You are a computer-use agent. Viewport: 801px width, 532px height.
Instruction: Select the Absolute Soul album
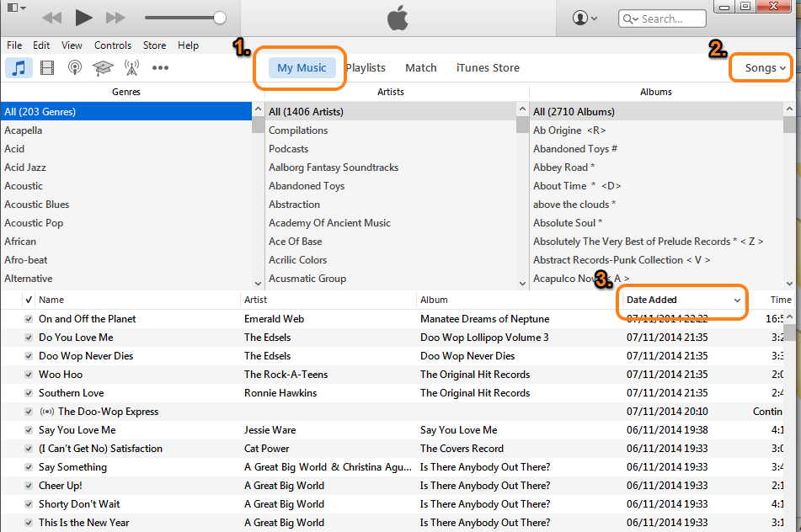coord(656,223)
